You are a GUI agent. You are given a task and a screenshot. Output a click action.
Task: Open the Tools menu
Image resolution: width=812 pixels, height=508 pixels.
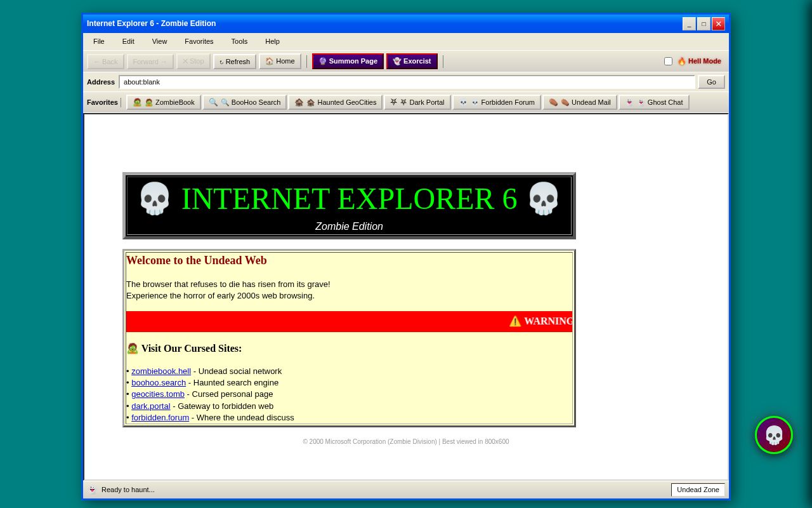click(x=239, y=41)
